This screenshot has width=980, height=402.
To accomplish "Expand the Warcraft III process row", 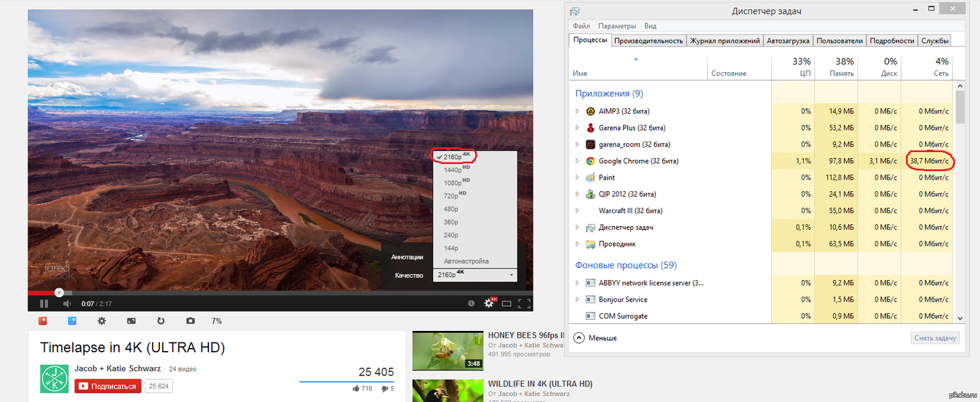I will pyautogui.click(x=577, y=211).
